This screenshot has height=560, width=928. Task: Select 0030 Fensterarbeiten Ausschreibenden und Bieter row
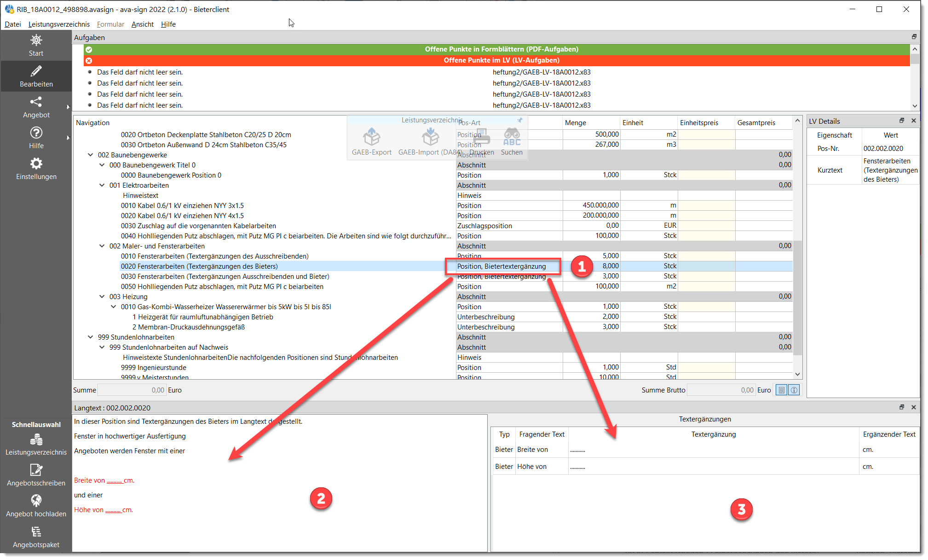(x=225, y=277)
